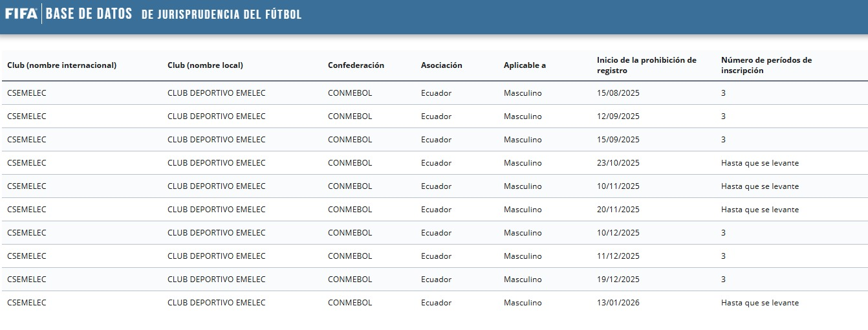Select the 10/11/2025 date cell

(618, 186)
